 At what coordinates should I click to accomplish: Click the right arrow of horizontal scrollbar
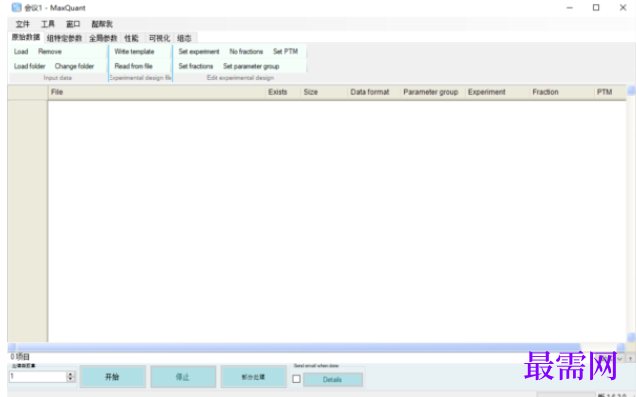point(621,347)
